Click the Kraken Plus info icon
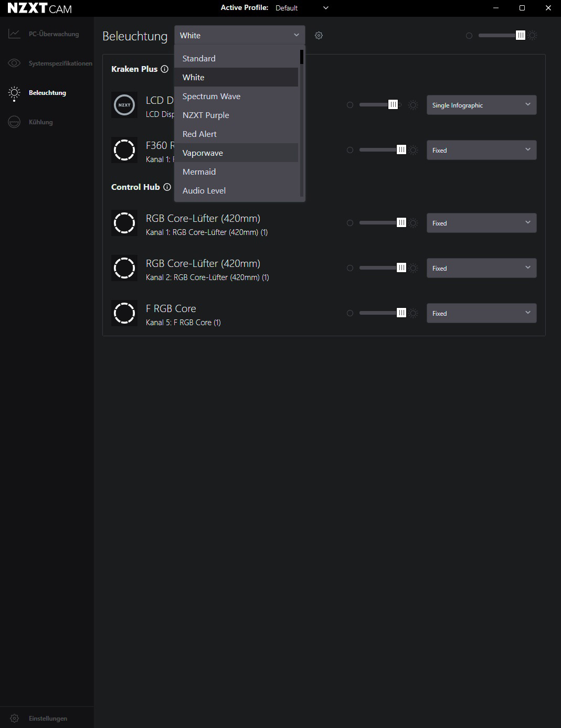 coord(164,69)
